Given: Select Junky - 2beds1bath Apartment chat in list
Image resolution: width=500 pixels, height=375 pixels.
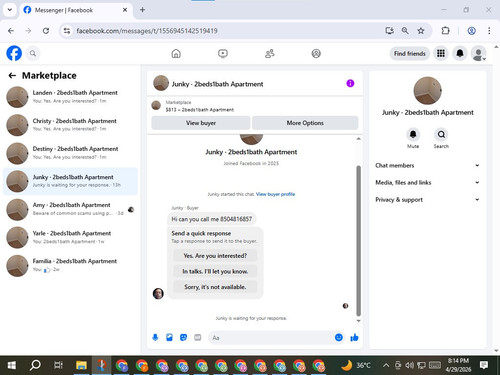Looking at the screenshot, I should point(70,181).
